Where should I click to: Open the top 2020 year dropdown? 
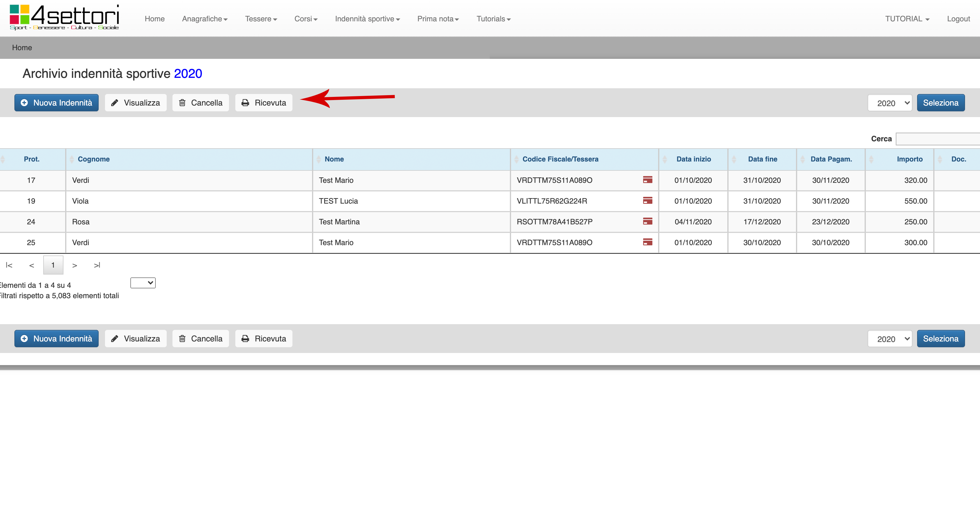889,103
